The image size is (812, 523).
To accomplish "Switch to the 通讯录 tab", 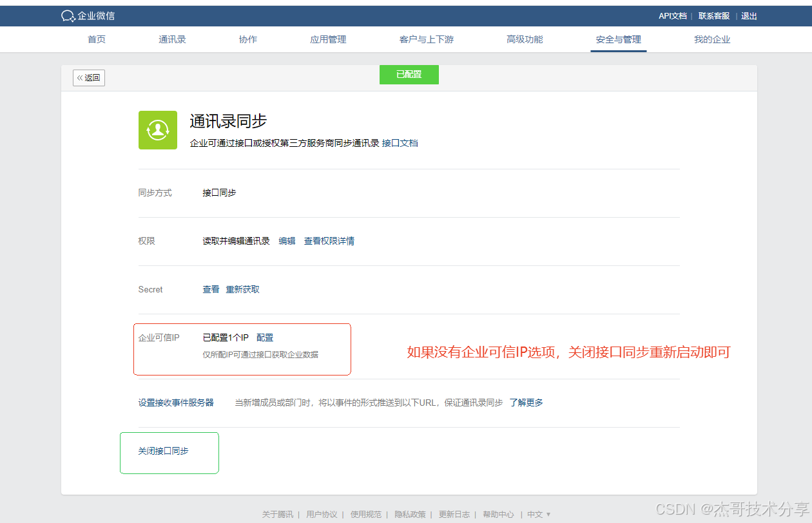I will tap(172, 39).
